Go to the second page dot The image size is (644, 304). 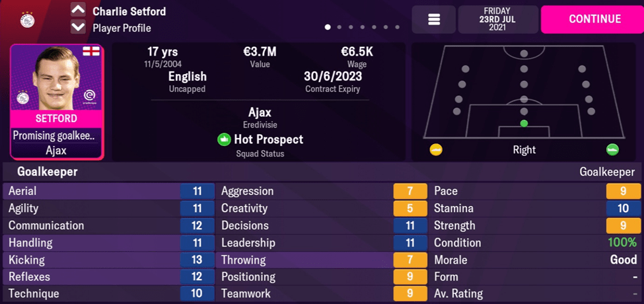[340, 28]
